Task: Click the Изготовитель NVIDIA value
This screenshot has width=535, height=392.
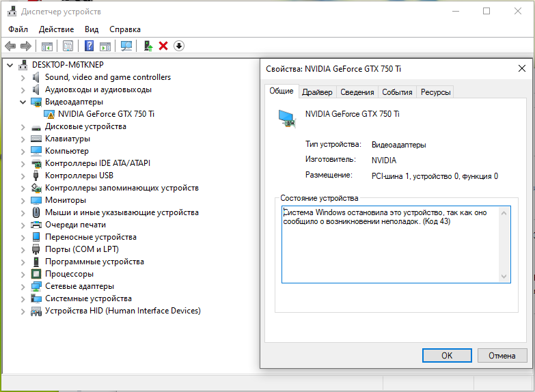Action: pyautogui.click(x=384, y=160)
